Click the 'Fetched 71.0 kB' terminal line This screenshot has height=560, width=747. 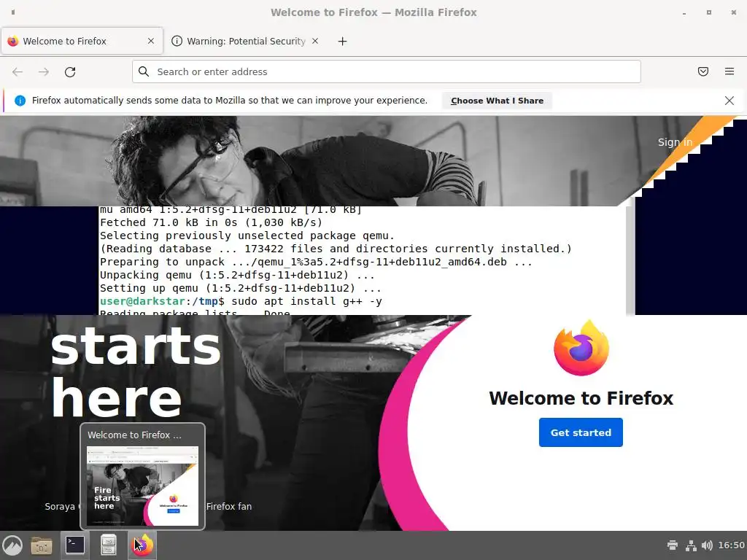[211, 222]
